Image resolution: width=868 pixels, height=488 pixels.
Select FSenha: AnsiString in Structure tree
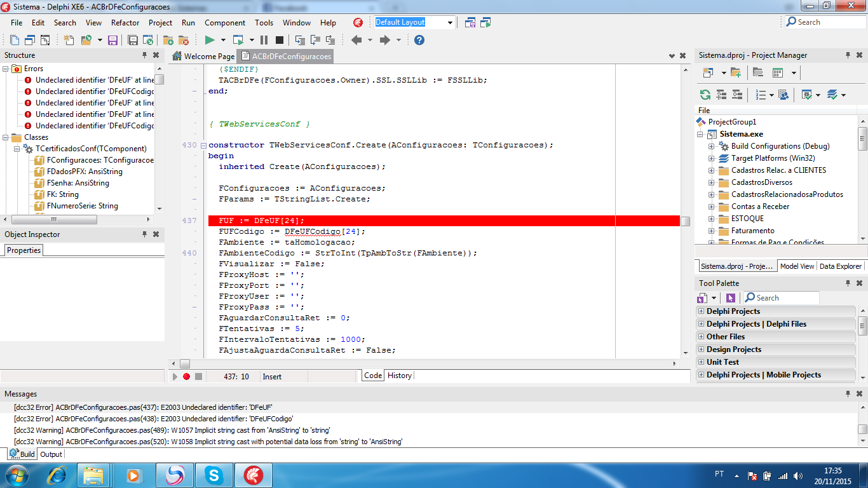point(78,183)
